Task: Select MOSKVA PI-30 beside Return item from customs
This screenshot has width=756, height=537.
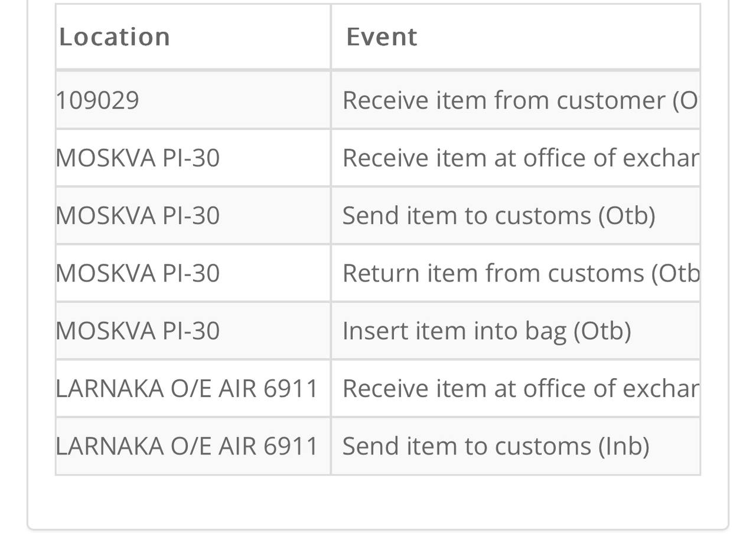Action: click(138, 273)
